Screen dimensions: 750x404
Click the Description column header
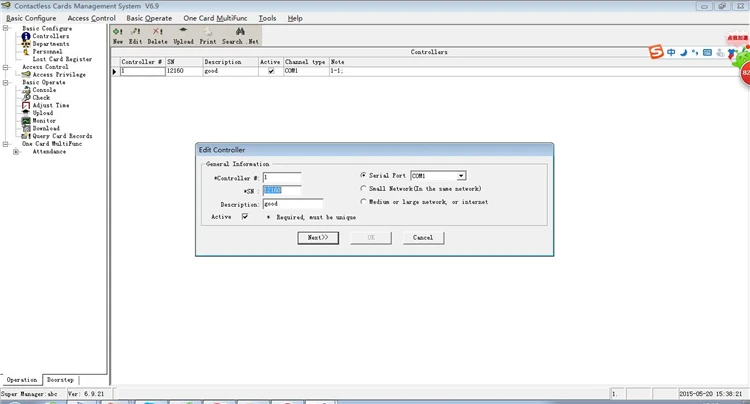pos(231,62)
